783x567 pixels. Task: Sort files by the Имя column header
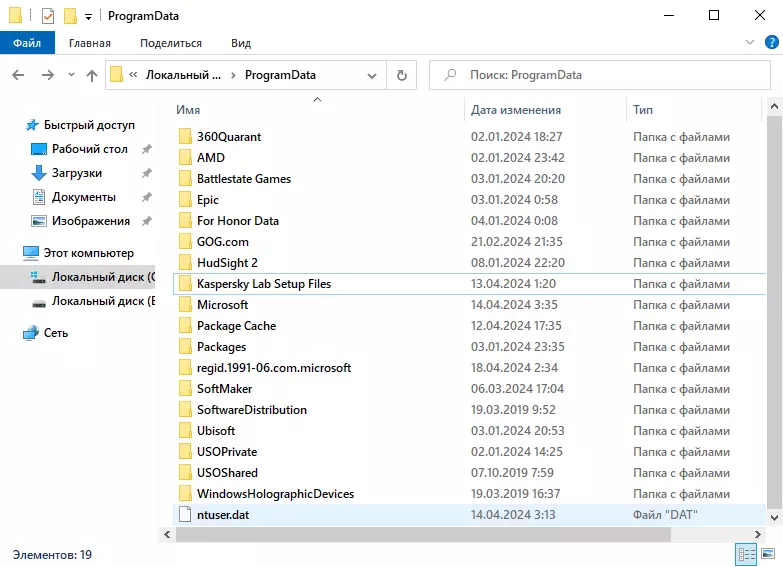pos(188,110)
